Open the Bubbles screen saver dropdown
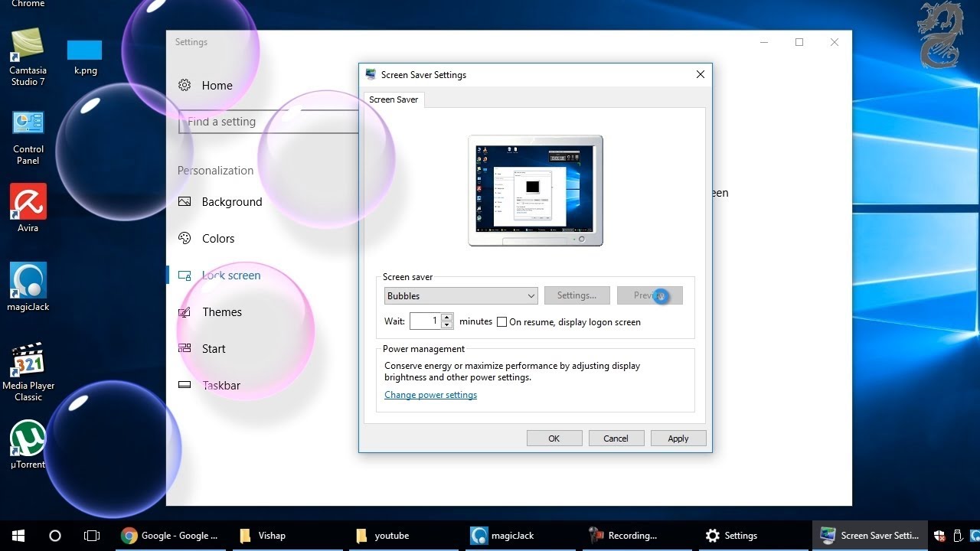Viewport: 980px width, 551px height. click(x=461, y=296)
